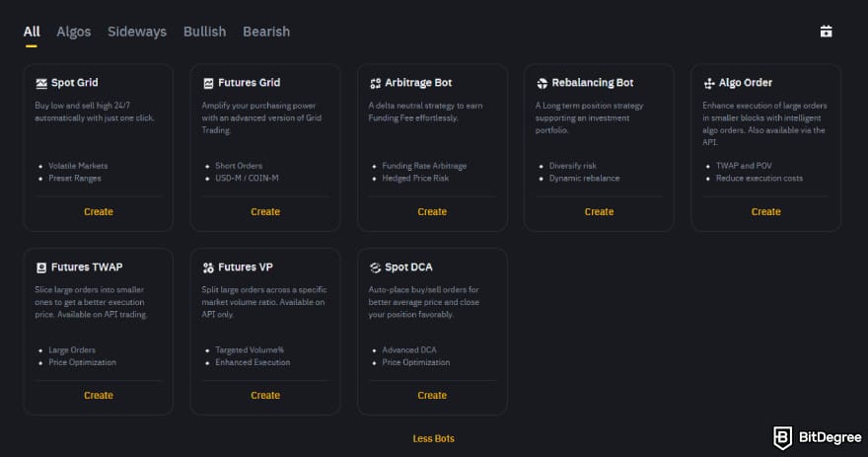This screenshot has width=868, height=457.
Task: Click the Futures Grid bot icon
Action: (x=208, y=84)
